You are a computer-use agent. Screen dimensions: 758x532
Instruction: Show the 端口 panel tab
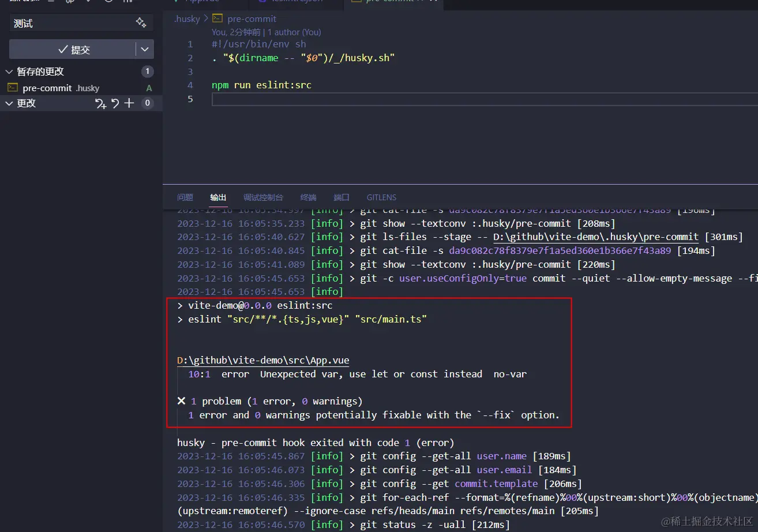pyautogui.click(x=342, y=197)
